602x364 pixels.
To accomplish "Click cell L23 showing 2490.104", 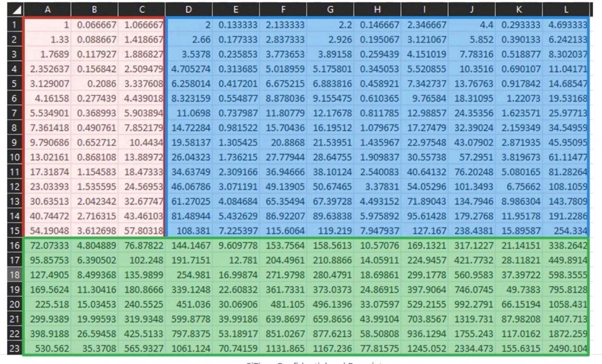I will (566, 349).
